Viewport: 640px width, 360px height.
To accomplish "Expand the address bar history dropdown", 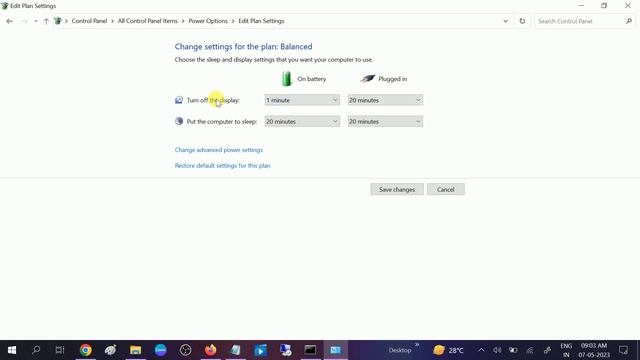I will (505, 21).
